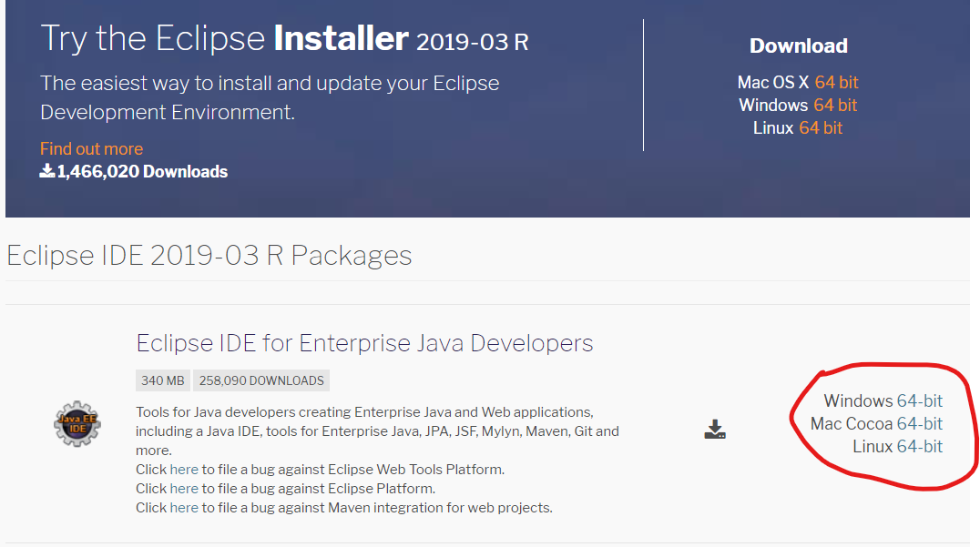Click the Try the Eclipse Installer heading

click(x=284, y=38)
